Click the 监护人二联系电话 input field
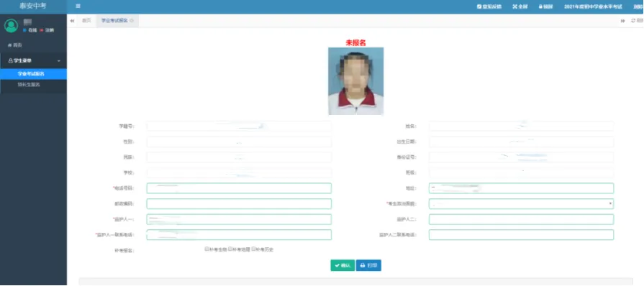This screenshot has width=644, height=286. 521,235
